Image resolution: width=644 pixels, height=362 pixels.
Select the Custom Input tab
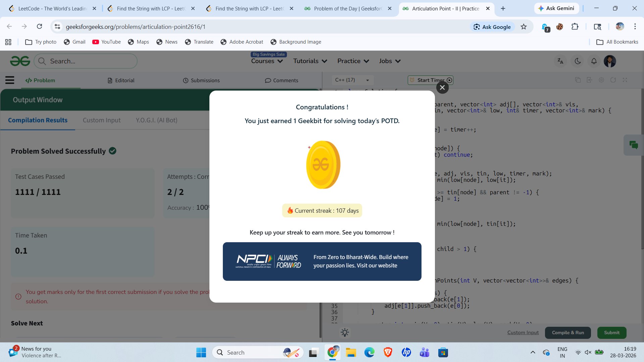(102, 120)
